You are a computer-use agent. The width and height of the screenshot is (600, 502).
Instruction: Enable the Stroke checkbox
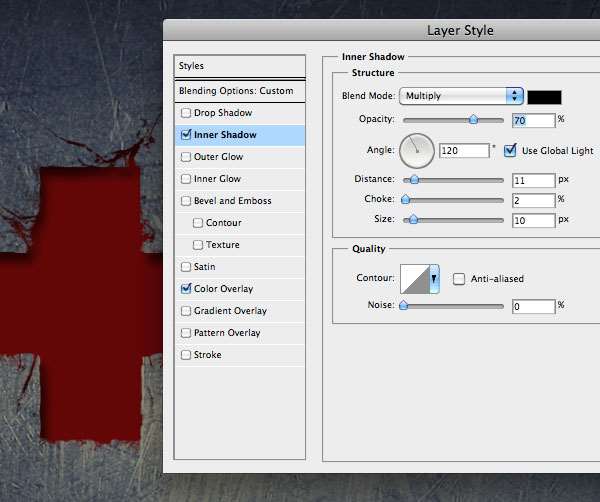185,355
